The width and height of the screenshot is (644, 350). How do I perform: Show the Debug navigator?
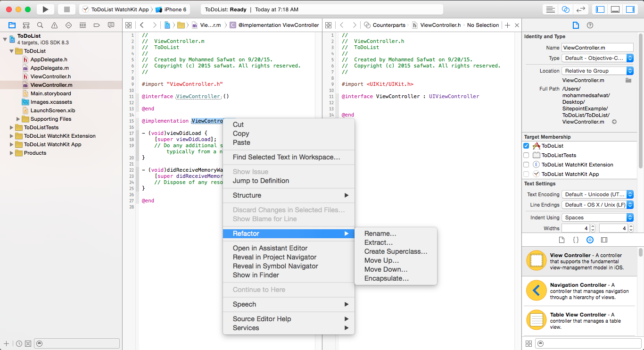click(83, 25)
